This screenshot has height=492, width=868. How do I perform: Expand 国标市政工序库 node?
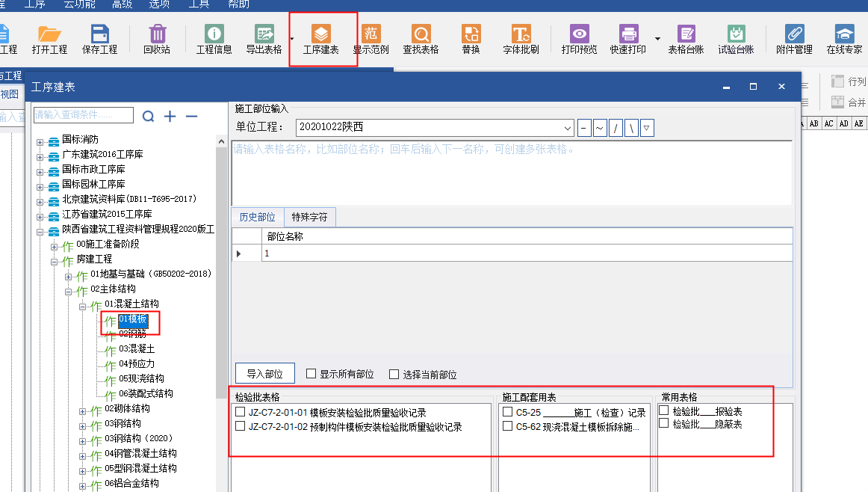(x=40, y=172)
